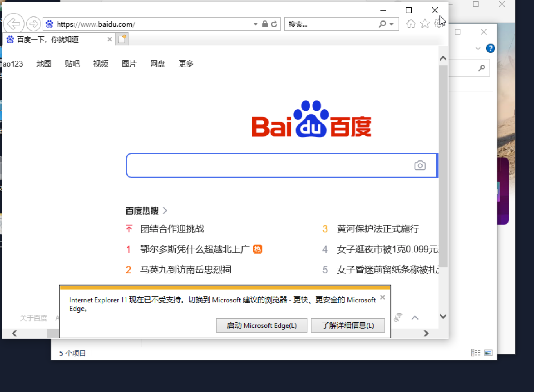Switch to details view in Explorer window
534x392 pixels.
(476, 353)
